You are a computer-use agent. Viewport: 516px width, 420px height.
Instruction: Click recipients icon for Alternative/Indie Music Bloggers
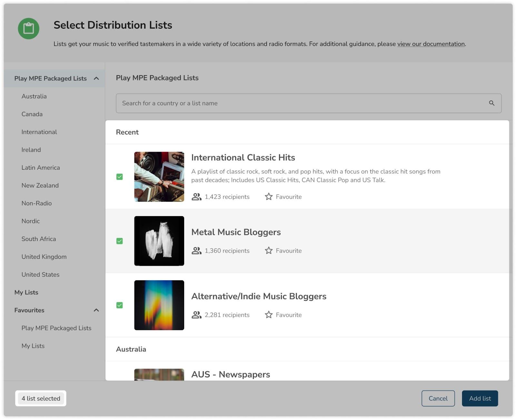[x=196, y=315]
